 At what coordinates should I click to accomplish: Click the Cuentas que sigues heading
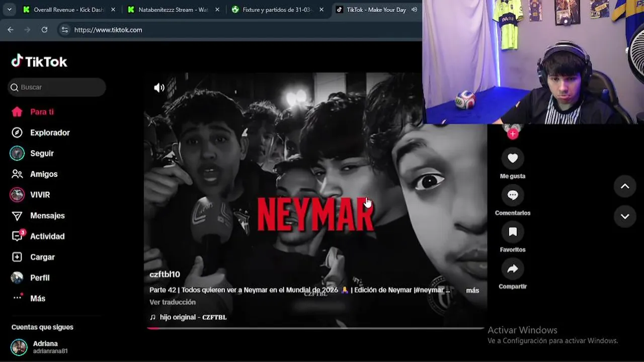[x=42, y=327]
